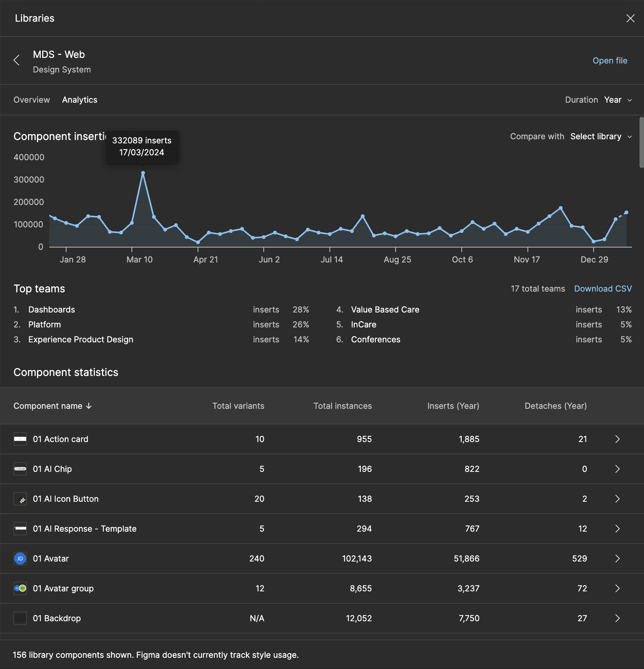Open the Select library compare dropdown
The width and height of the screenshot is (644, 669).
pyautogui.click(x=601, y=136)
